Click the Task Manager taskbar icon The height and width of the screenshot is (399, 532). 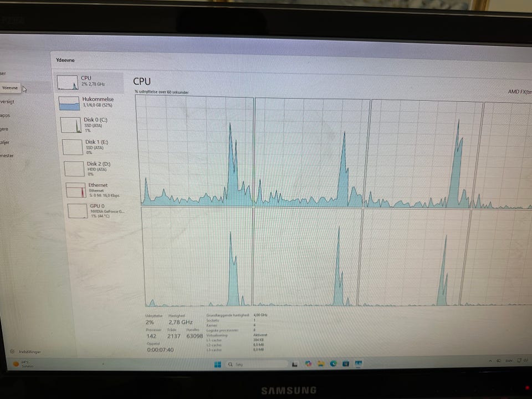pyautogui.click(x=358, y=364)
